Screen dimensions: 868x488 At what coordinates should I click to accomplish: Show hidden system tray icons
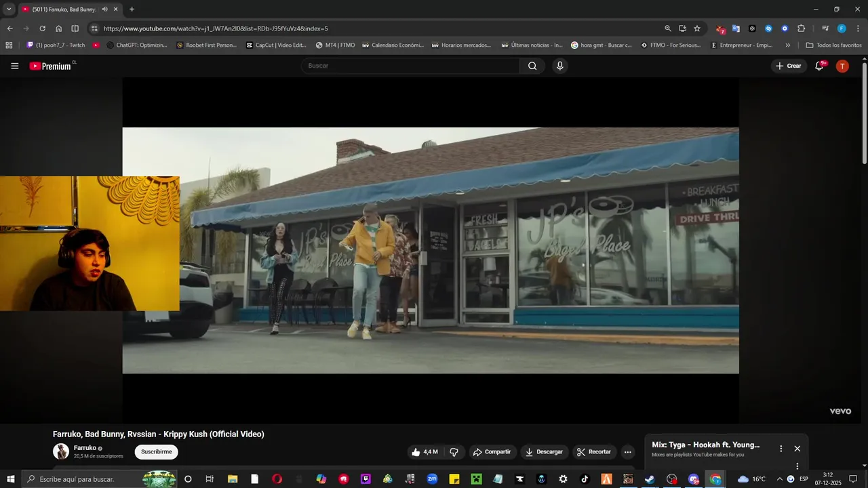tap(779, 479)
